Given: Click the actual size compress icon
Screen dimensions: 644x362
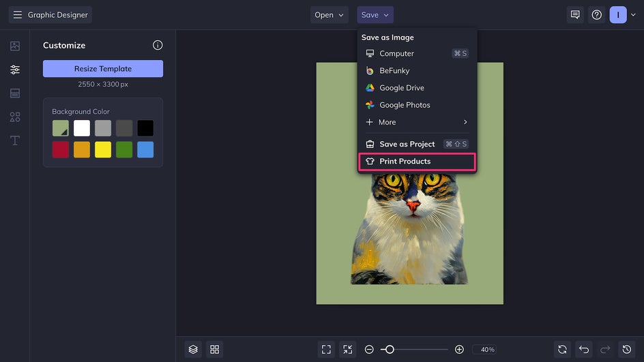Looking at the screenshot, I should pos(347,349).
